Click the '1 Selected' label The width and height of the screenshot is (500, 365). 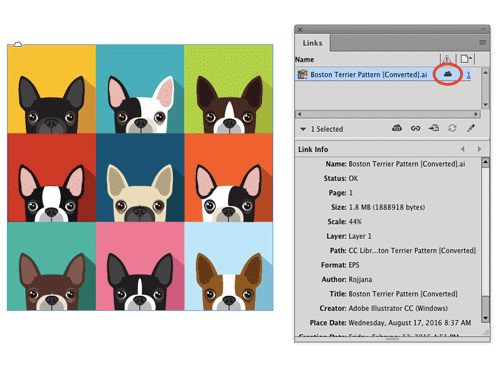coord(327,129)
